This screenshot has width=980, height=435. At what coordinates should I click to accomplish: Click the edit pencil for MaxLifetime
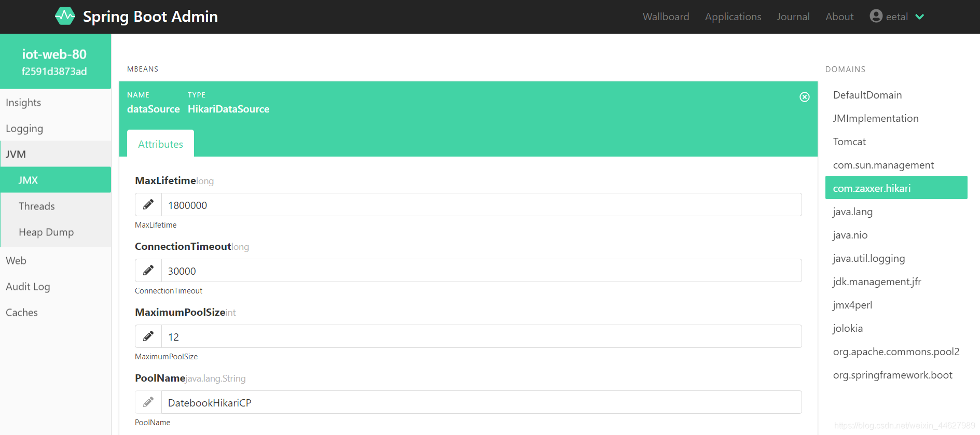pyautogui.click(x=148, y=205)
